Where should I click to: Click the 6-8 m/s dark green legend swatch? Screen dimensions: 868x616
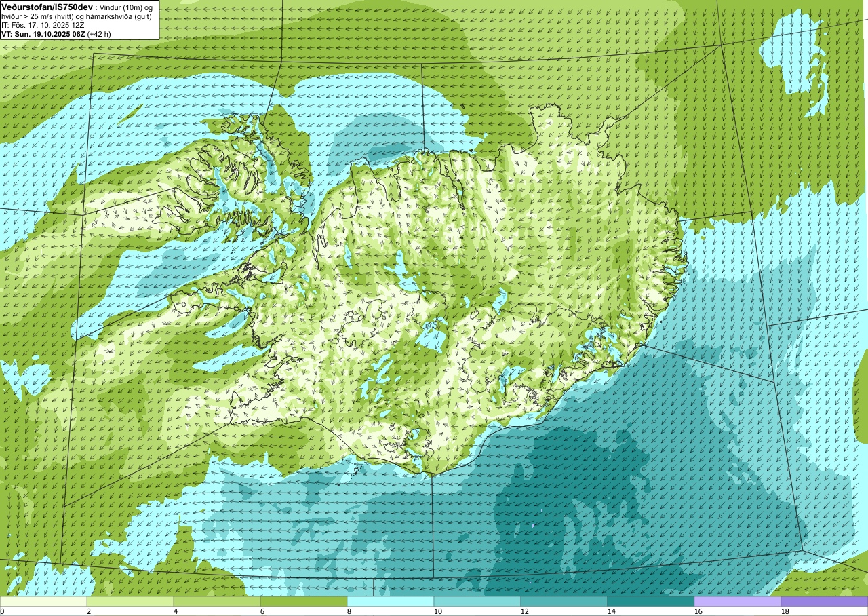click(x=304, y=601)
